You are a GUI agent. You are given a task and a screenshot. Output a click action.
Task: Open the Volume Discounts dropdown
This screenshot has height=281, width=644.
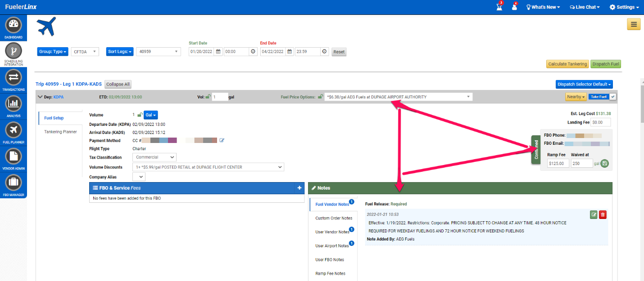click(209, 167)
